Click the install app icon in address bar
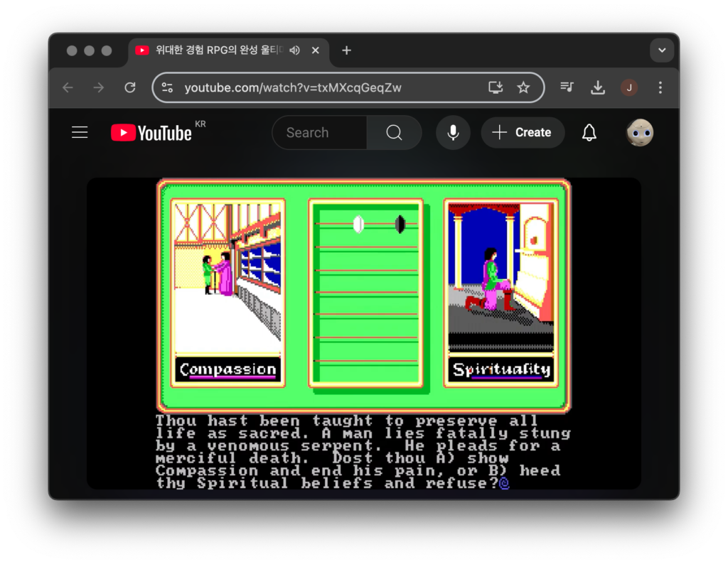 click(x=496, y=87)
